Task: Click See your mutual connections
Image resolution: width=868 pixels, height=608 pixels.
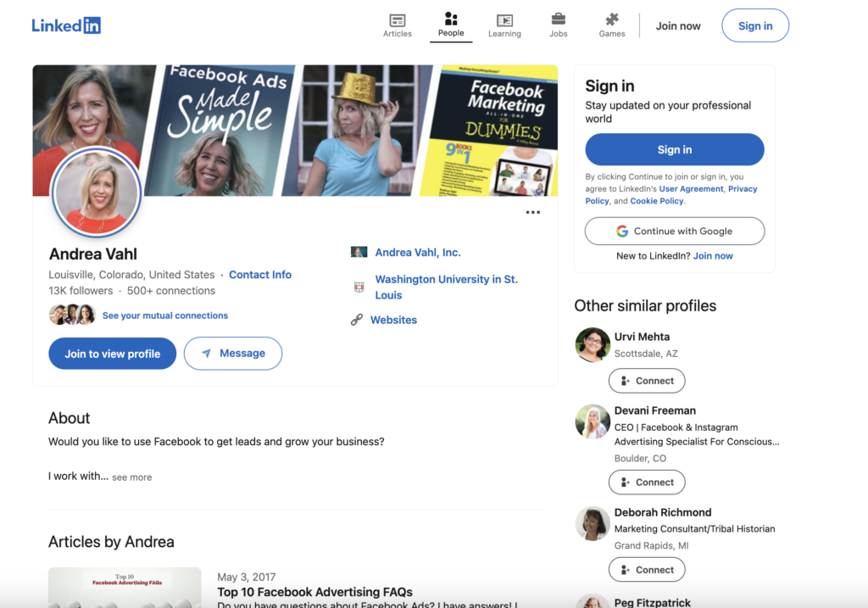Action: pyautogui.click(x=165, y=315)
